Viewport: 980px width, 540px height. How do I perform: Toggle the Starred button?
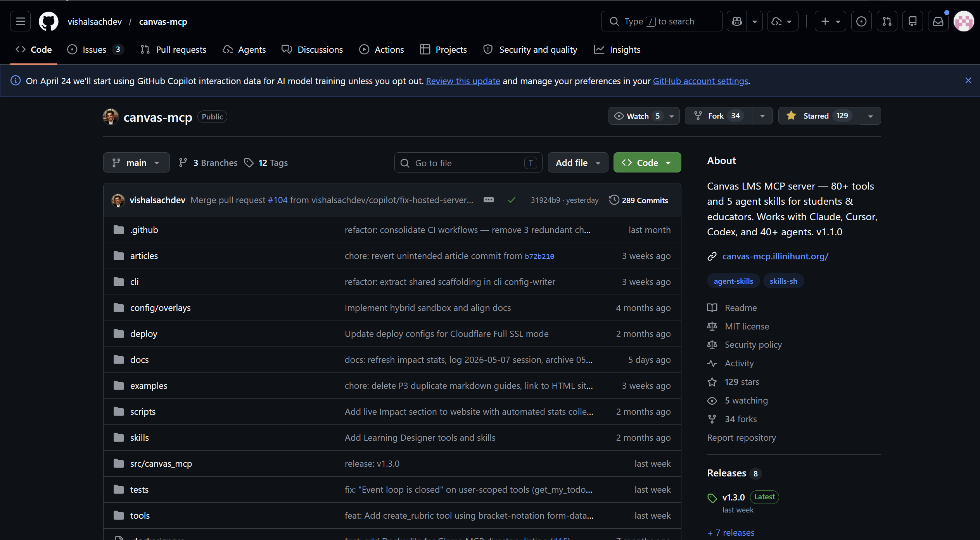[819, 116]
